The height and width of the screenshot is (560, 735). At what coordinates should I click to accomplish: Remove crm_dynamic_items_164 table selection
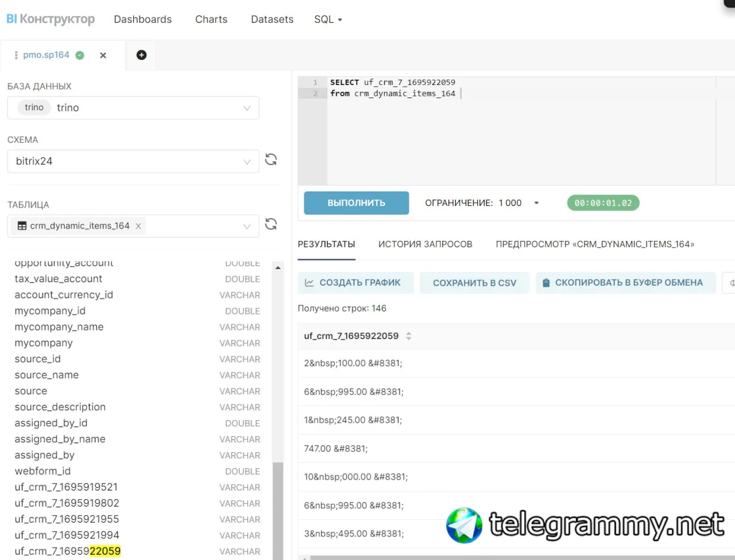coord(138,226)
